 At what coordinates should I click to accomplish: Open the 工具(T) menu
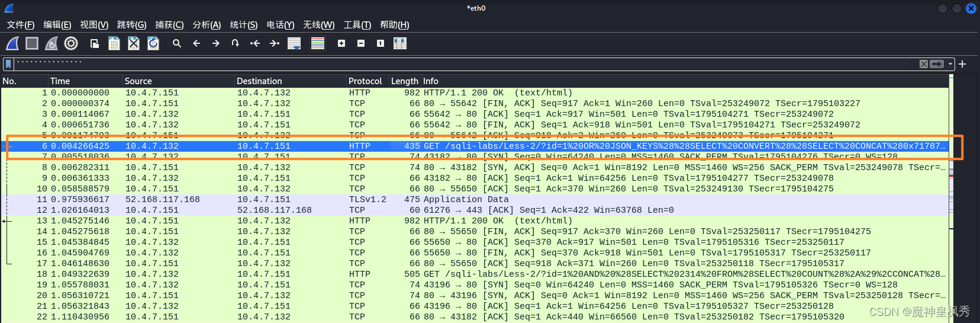click(x=357, y=25)
